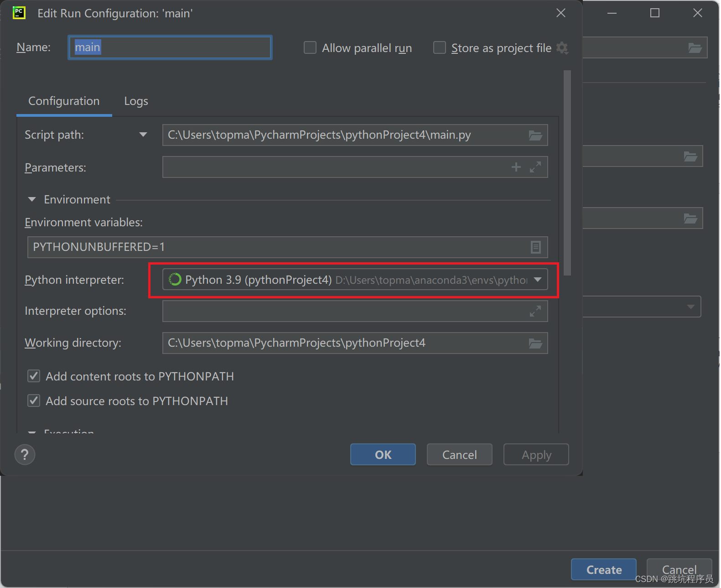Close the Edit Run Configuration dialog
The height and width of the screenshot is (588, 721).
(560, 13)
